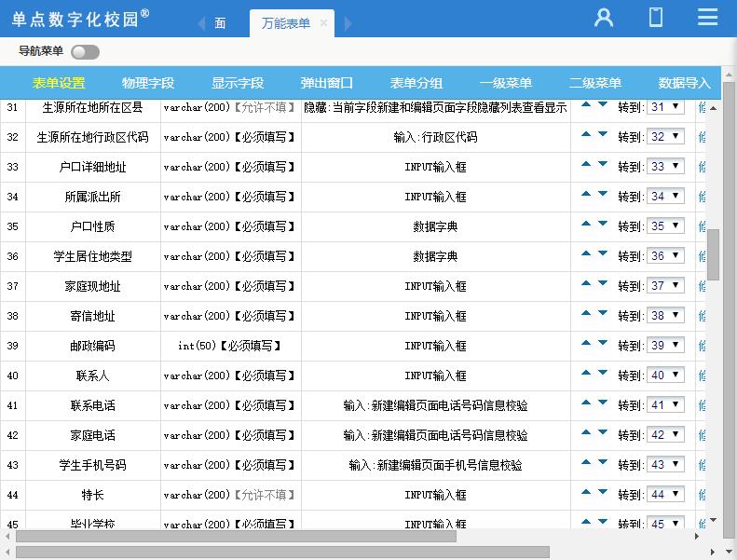Open the 二级菜单 menu
The image size is (737, 560).
[595, 83]
